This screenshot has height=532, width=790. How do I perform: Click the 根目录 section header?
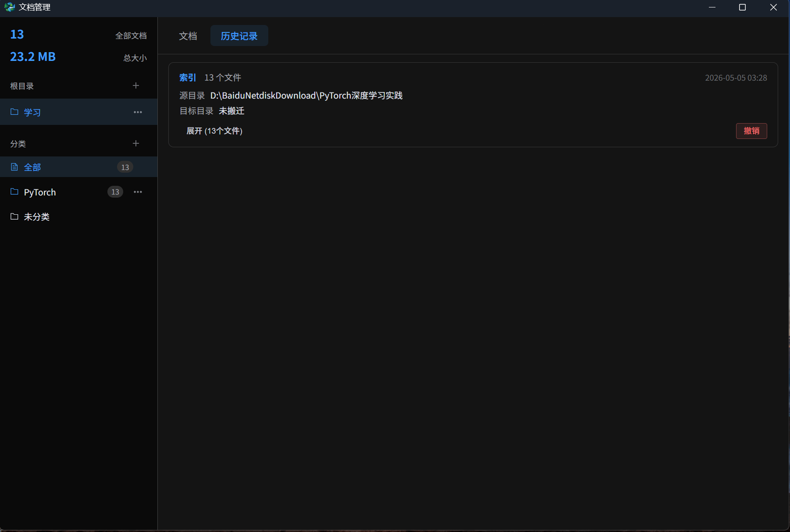tap(22, 86)
